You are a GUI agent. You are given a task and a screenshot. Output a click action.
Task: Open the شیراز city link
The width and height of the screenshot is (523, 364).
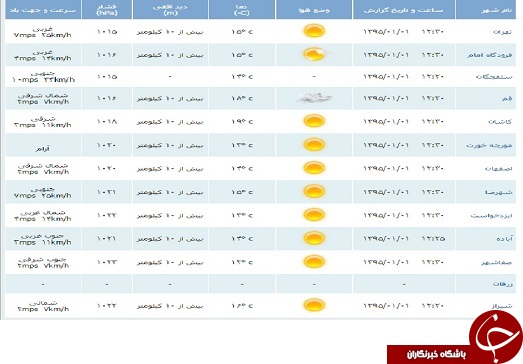pyautogui.click(x=502, y=306)
